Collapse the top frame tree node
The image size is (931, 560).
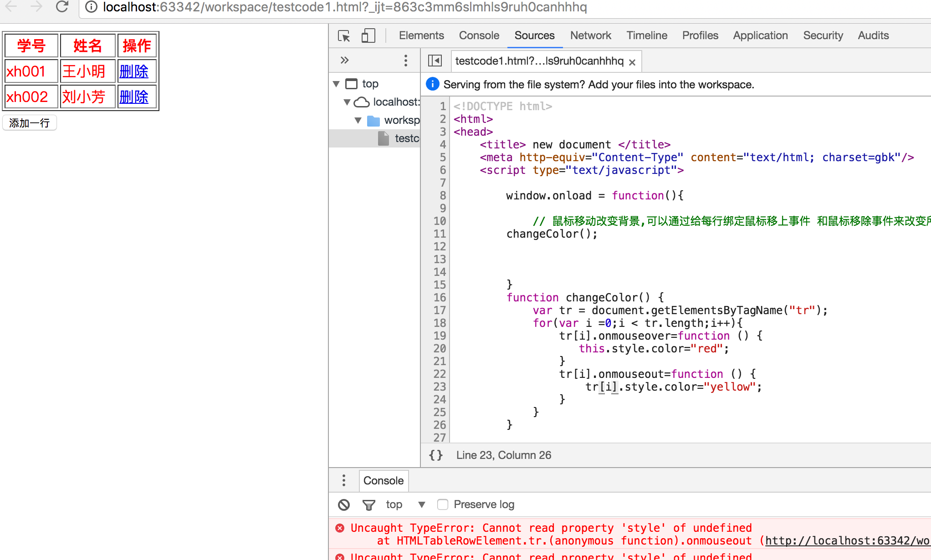point(336,84)
